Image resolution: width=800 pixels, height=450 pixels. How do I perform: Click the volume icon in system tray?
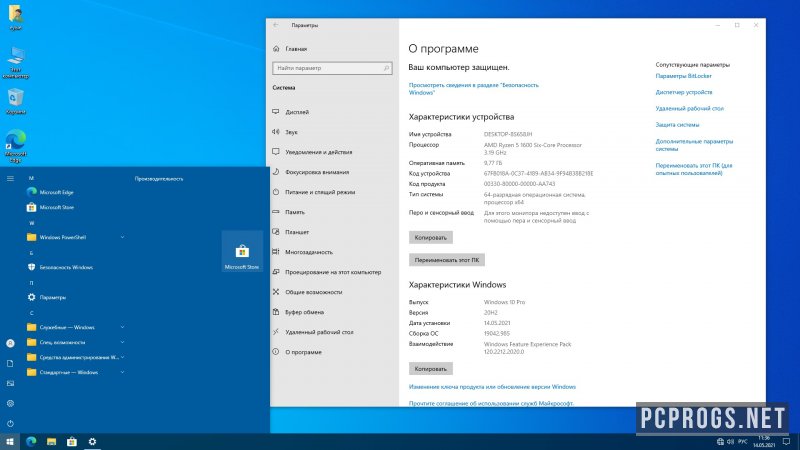pyautogui.click(x=730, y=442)
